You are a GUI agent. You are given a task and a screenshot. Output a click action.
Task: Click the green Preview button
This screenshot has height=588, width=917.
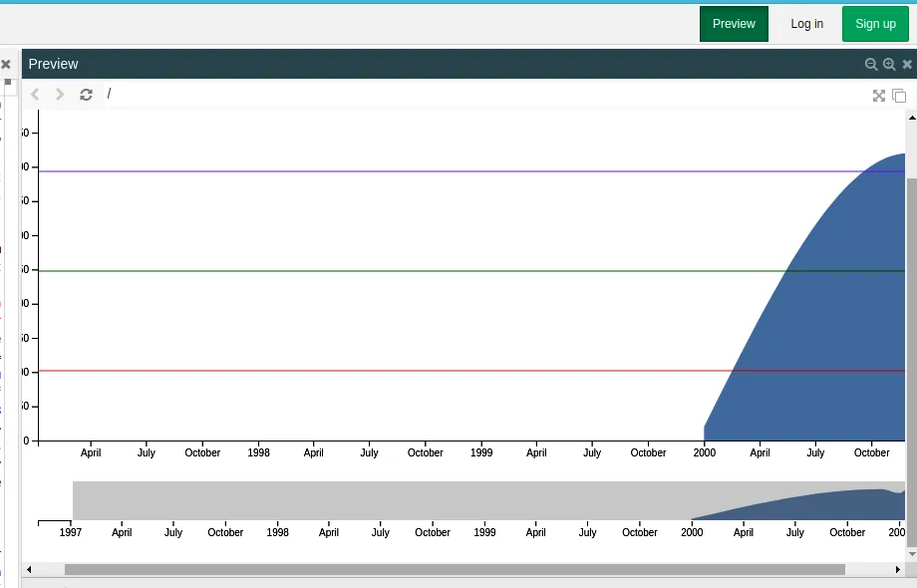point(734,24)
